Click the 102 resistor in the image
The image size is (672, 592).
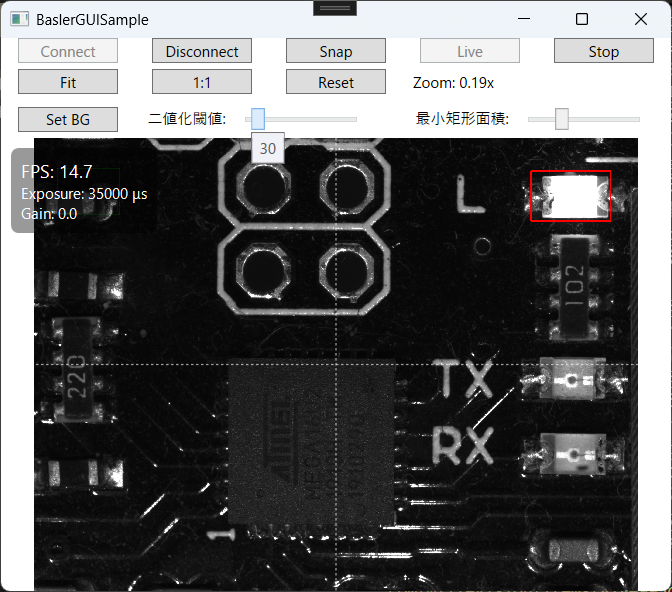pyautogui.click(x=574, y=286)
